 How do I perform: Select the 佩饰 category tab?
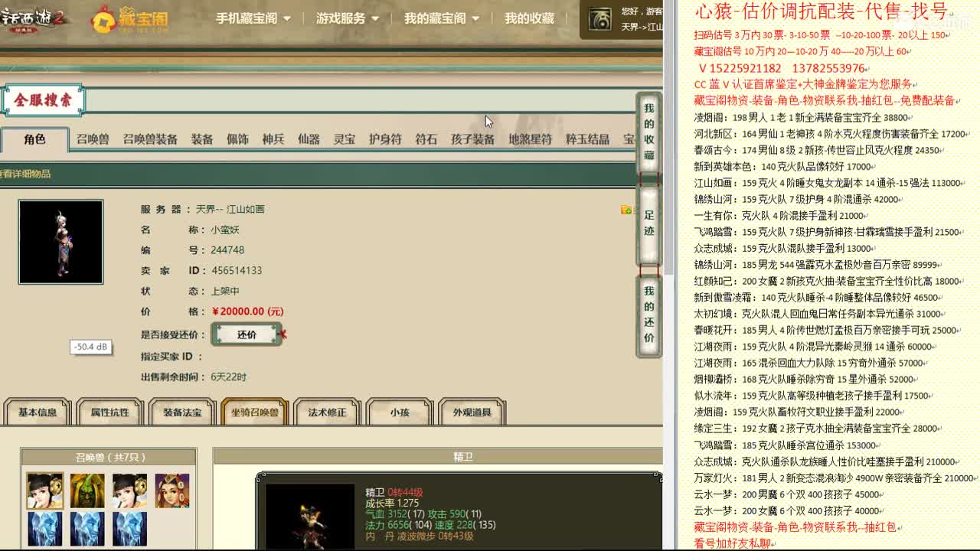point(237,139)
